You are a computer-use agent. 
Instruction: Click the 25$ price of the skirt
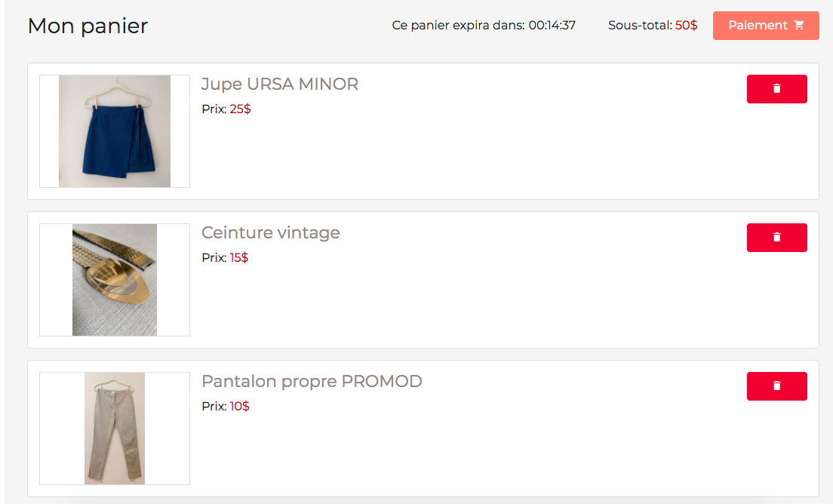click(x=241, y=109)
